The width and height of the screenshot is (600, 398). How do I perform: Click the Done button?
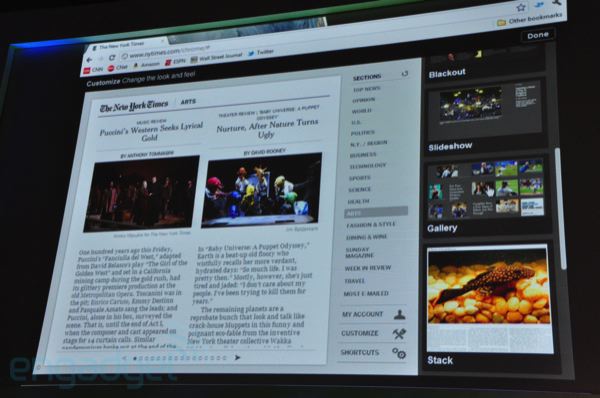pos(538,35)
